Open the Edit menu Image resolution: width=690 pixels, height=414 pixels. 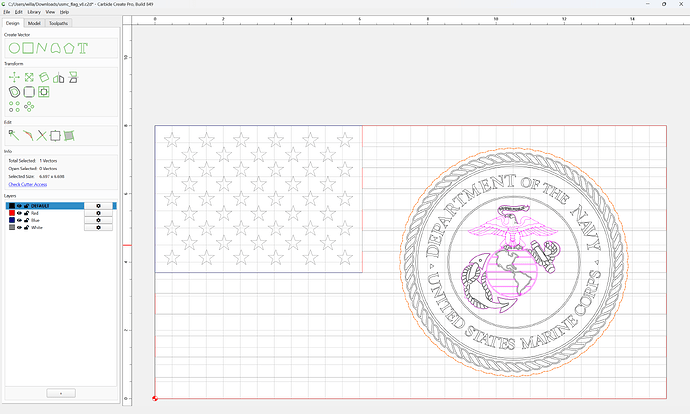tap(18, 12)
